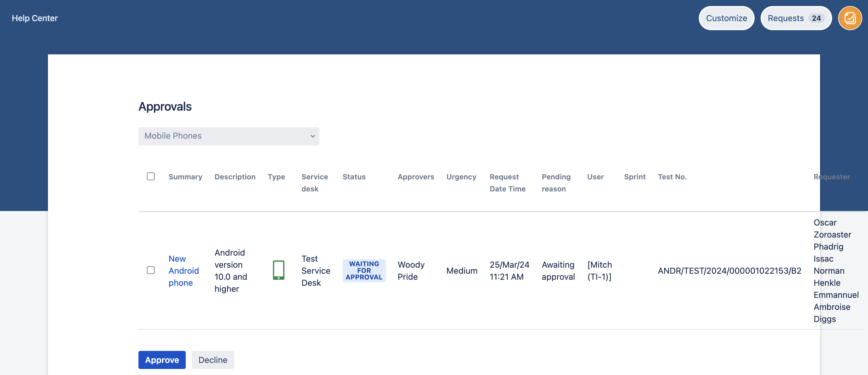Click the mobile phone service desk icon
Viewport: 868px width, 375px height.
278,270
